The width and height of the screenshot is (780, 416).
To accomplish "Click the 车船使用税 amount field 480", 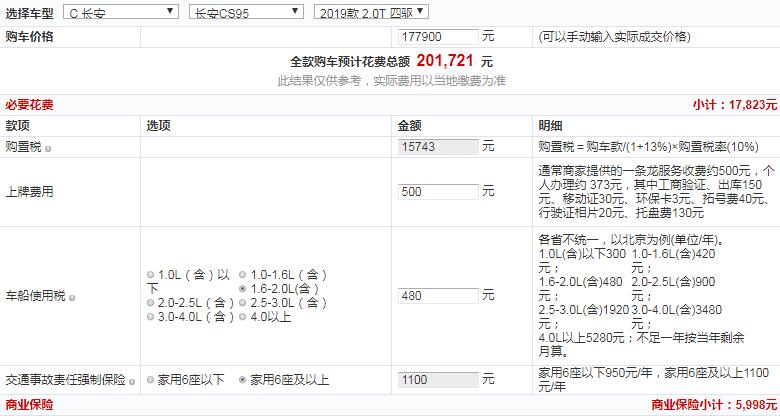I will [438, 296].
